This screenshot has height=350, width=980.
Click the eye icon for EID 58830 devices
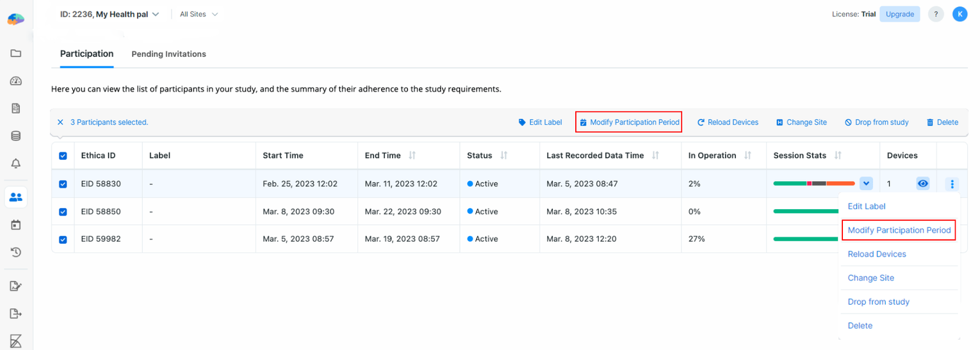(x=922, y=184)
